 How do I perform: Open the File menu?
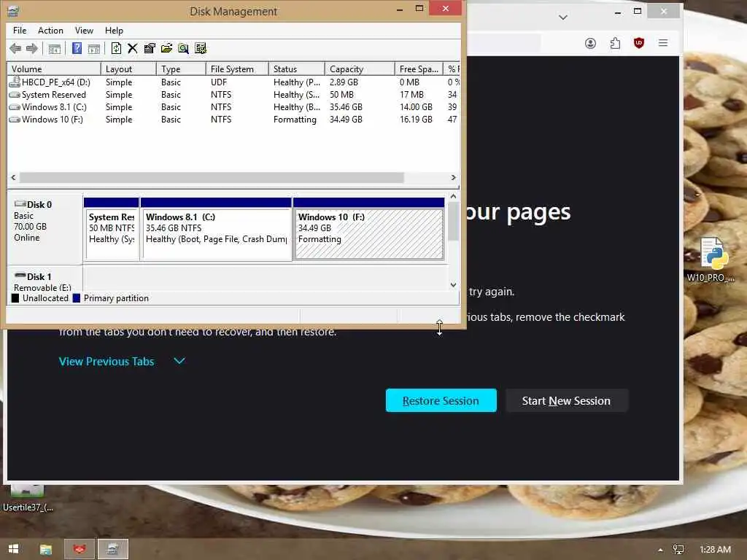point(20,31)
